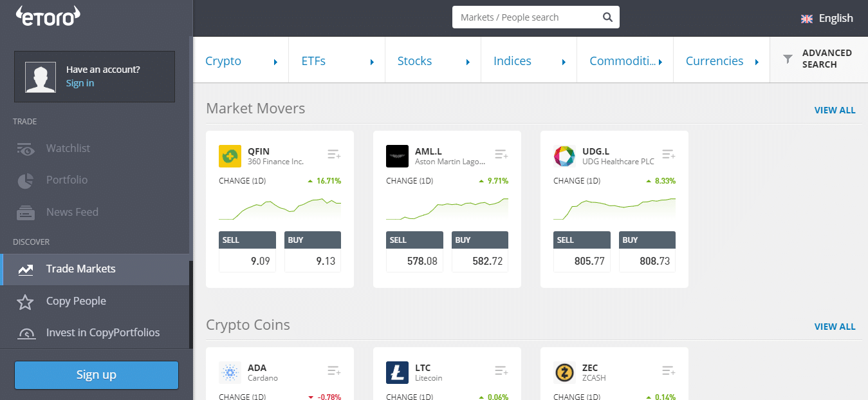The height and width of the screenshot is (400, 868).
Task: Expand the Currencies category arrow
Action: pos(757,62)
